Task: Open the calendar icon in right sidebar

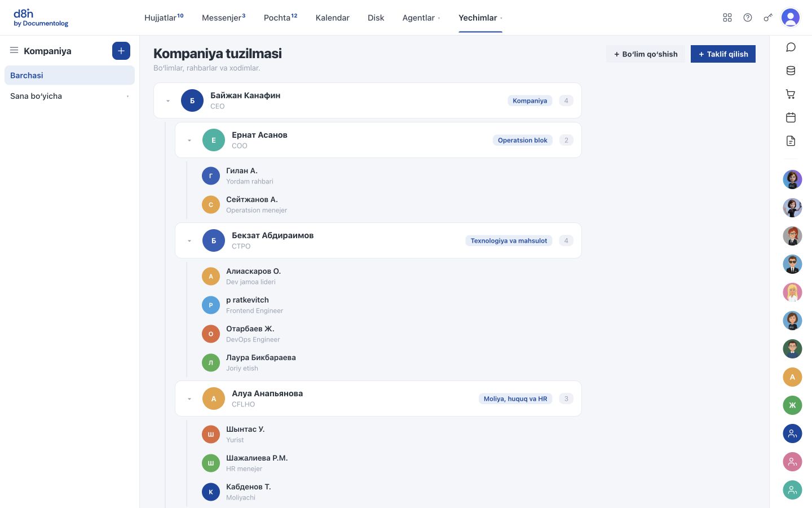Action: point(791,117)
